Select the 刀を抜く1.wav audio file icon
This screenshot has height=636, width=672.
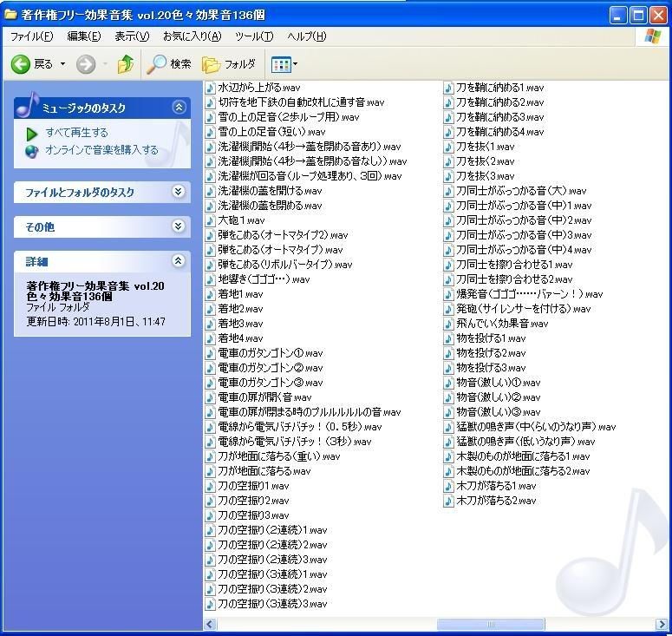click(x=448, y=147)
